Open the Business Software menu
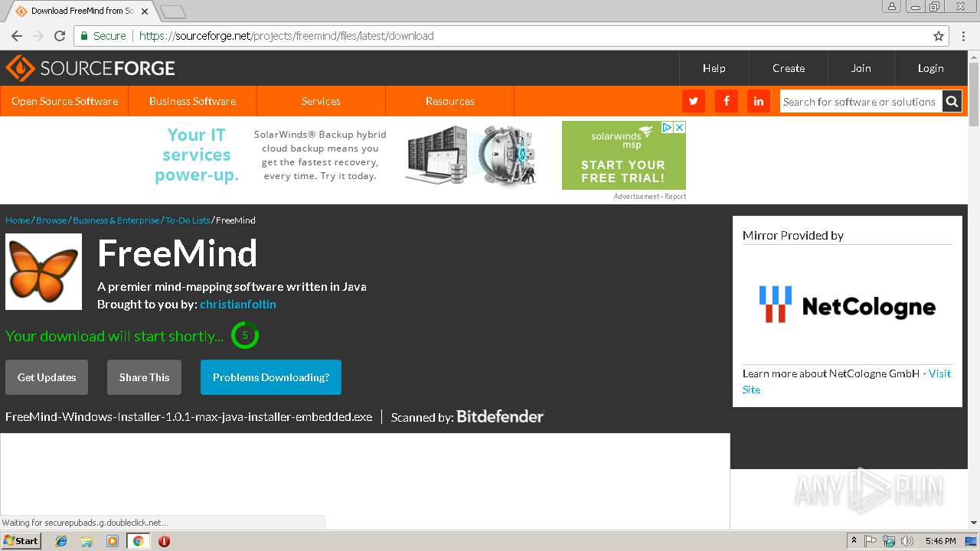980x551 pixels. pyautogui.click(x=192, y=101)
